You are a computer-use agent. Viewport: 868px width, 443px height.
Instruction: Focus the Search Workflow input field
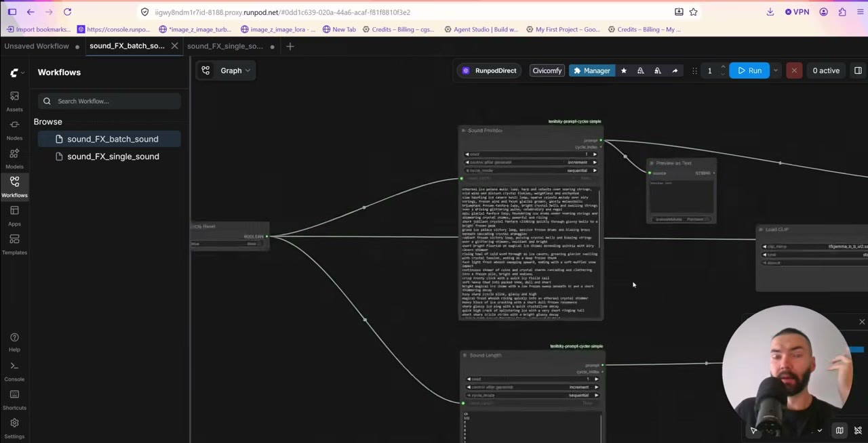pos(109,101)
